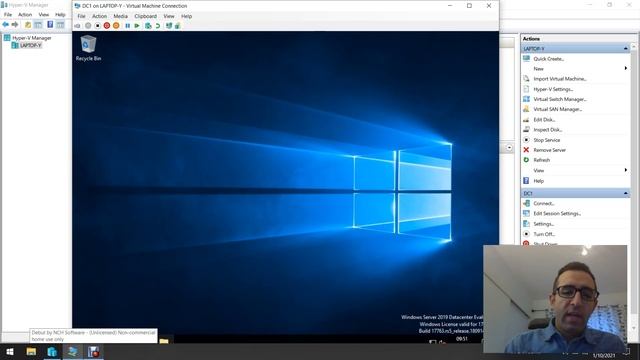
Task: Click the Turn Off VM toolbar icon
Action: click(x=98, y=26)
